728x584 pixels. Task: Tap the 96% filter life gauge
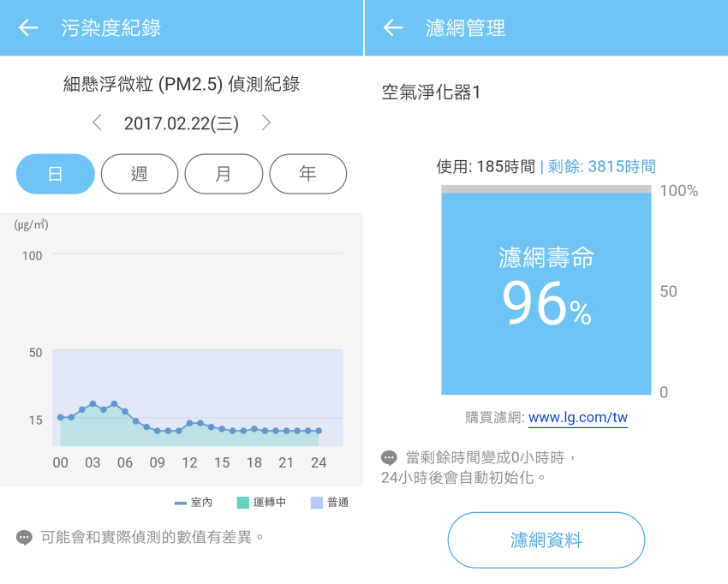point(546,291)
